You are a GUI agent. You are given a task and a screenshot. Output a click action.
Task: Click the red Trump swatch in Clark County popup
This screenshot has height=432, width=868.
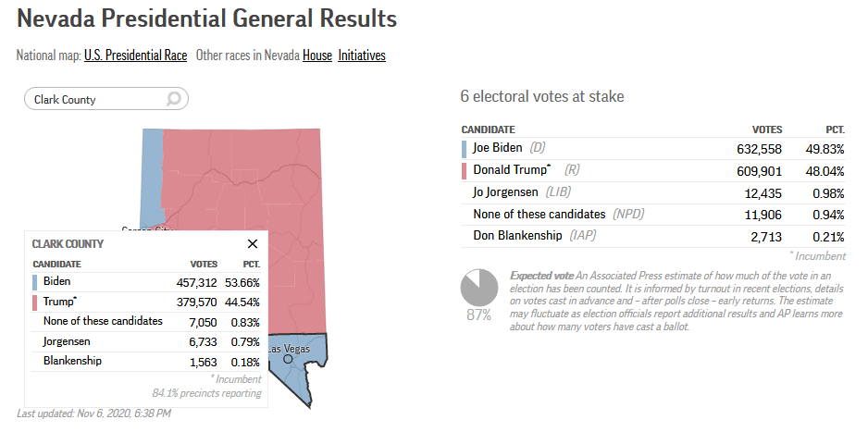pyautogui.click(x=35, y=302)
